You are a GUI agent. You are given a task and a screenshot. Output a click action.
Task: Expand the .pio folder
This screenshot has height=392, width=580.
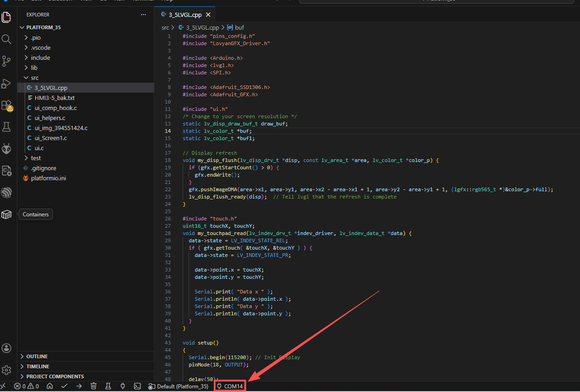coord(36,37)
